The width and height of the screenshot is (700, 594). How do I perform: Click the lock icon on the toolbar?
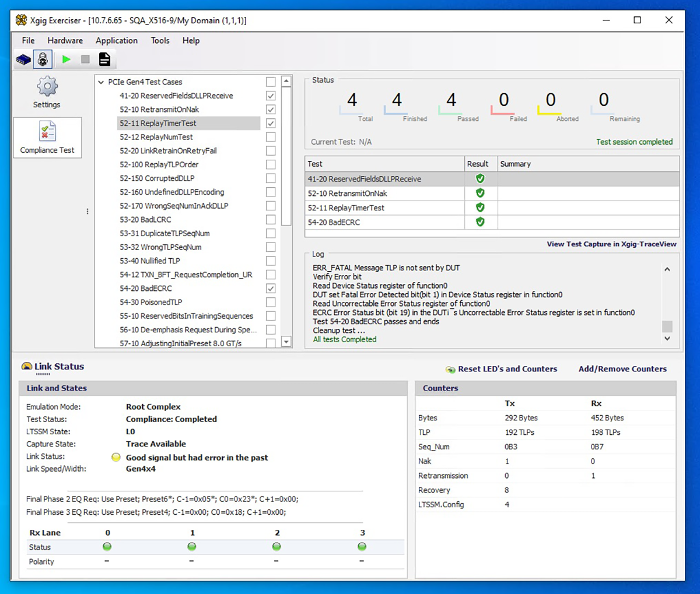point(42,59)
